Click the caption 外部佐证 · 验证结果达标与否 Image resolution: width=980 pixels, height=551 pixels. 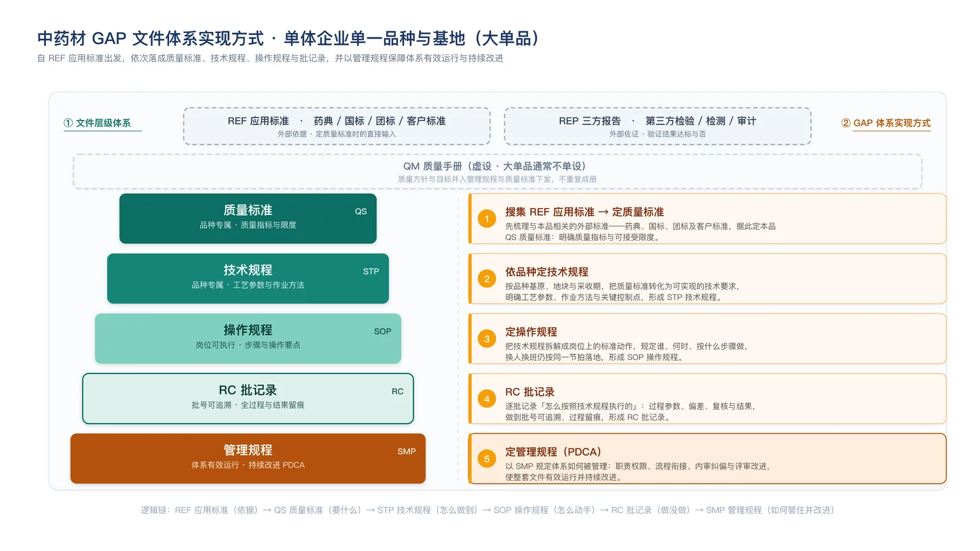pyautogui.click(x=658, y=134)
